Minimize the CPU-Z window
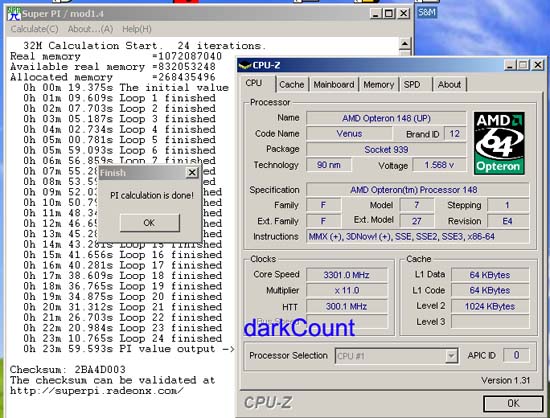This screenshot has width=550, height=418. tap(510, 65)
